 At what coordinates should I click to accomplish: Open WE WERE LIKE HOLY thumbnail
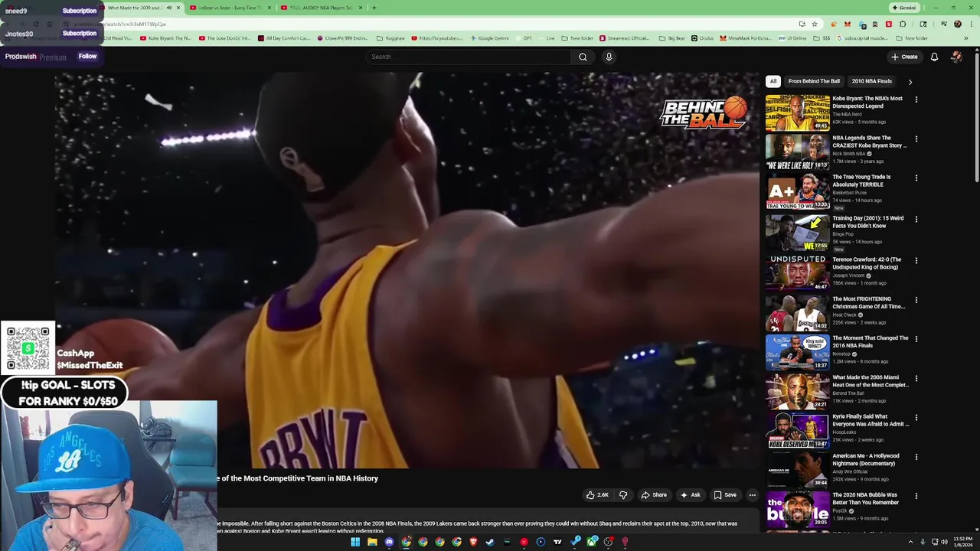[797, 152]
